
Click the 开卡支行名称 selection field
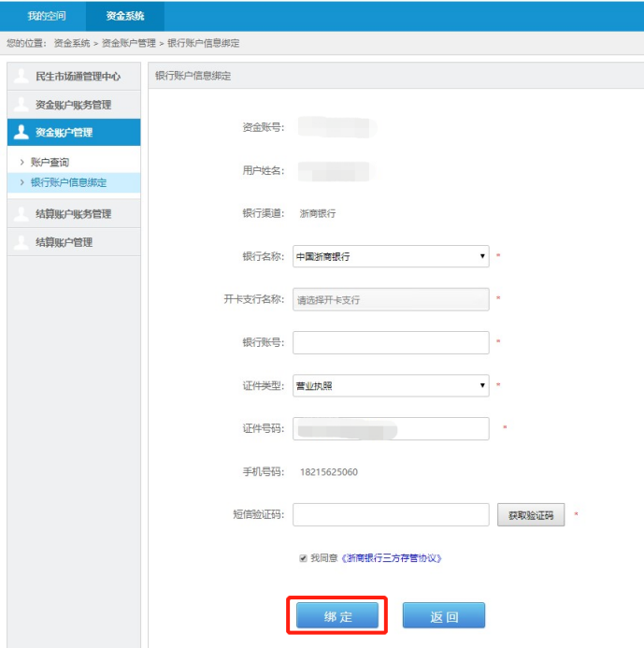391,299
